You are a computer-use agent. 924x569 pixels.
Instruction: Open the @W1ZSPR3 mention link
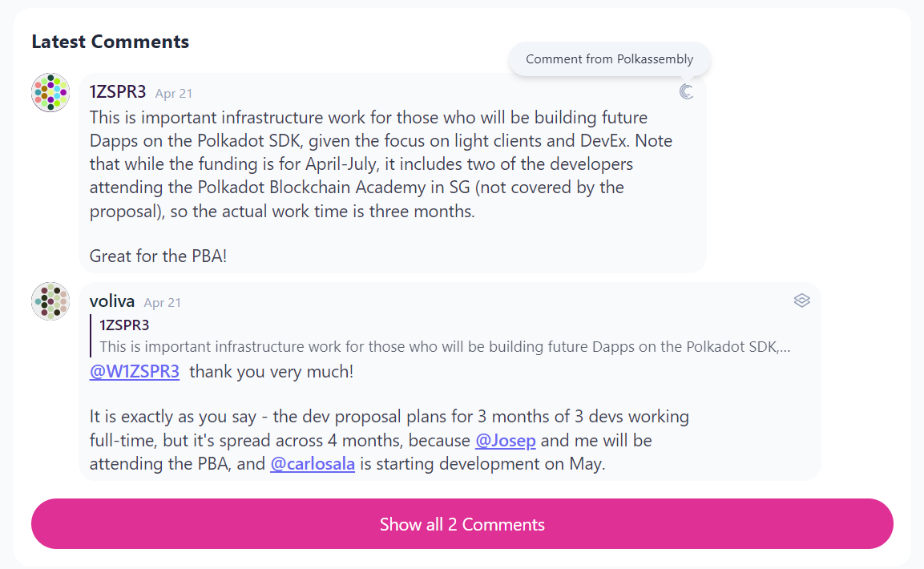pos(135,372)
